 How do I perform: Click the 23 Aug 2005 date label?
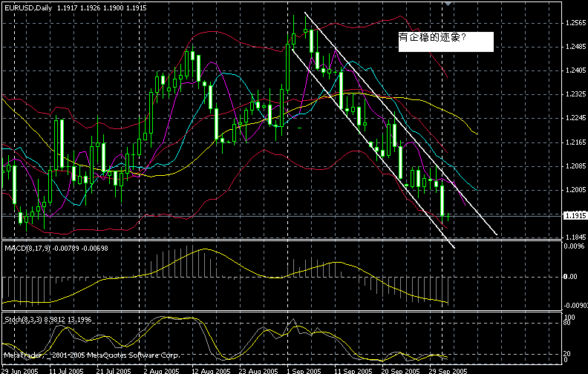[258, 371]
